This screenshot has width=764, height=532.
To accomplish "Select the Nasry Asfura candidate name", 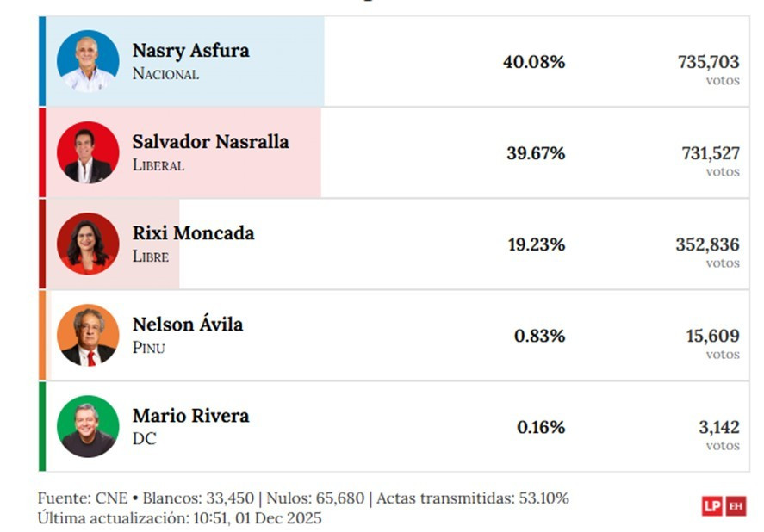I will [190, 51].
